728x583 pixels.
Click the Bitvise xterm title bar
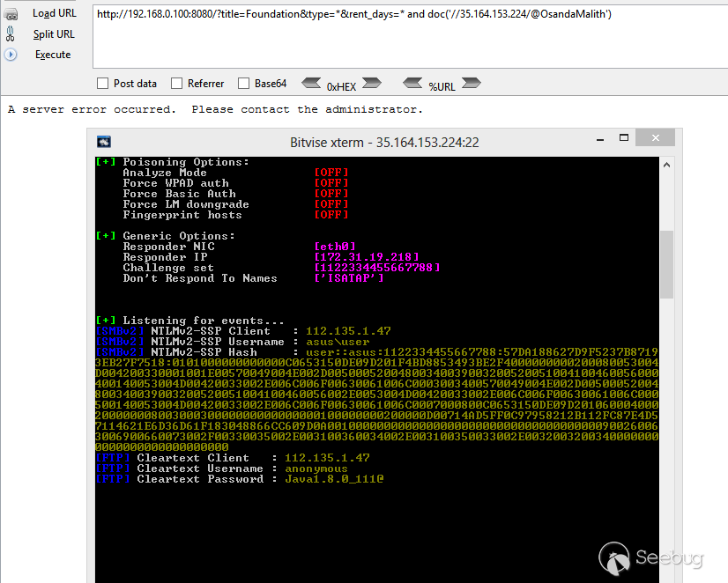coord(384,143)
